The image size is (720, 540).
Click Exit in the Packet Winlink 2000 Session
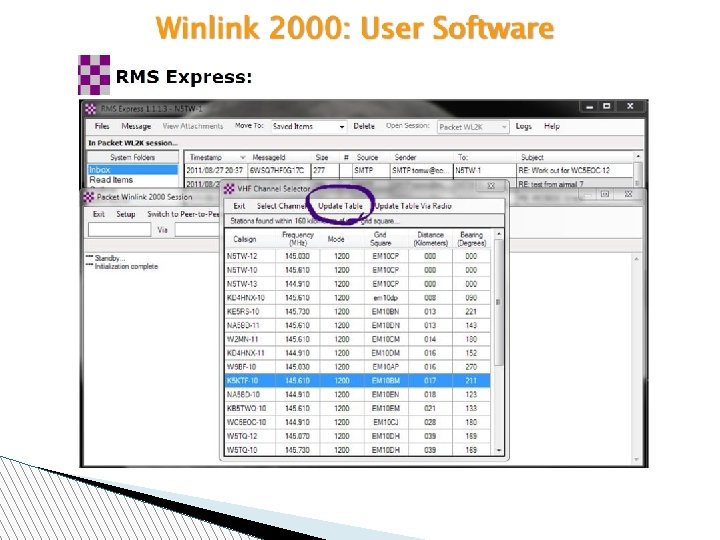[x=99, y=214]
